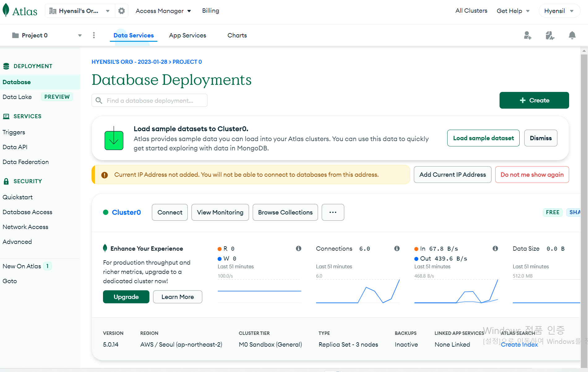Click the invite user icon
Viewport: 588px width, 372px height.
[528, 35]
